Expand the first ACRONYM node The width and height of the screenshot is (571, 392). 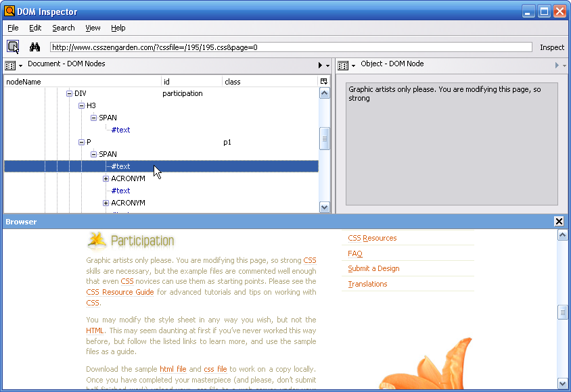106,178
